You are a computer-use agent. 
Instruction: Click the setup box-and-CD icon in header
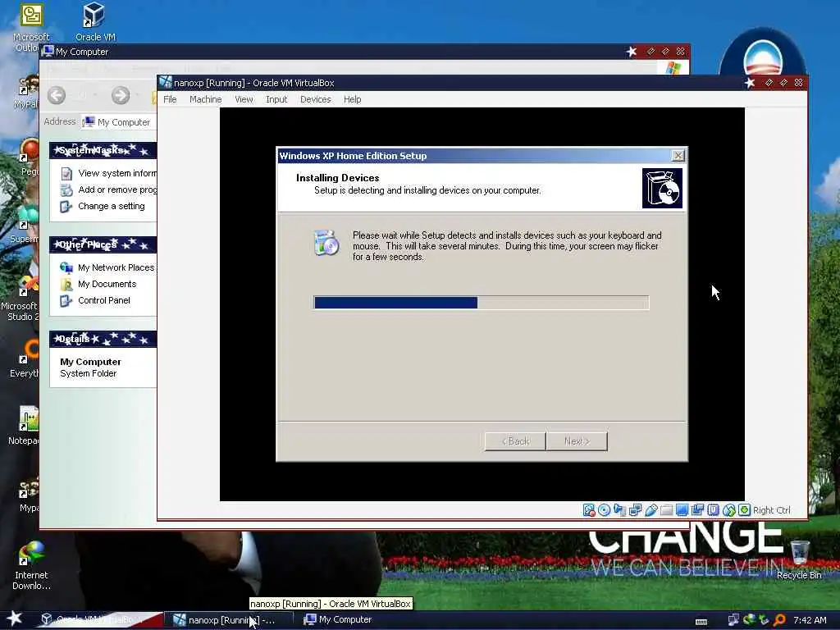click(662, 188)
